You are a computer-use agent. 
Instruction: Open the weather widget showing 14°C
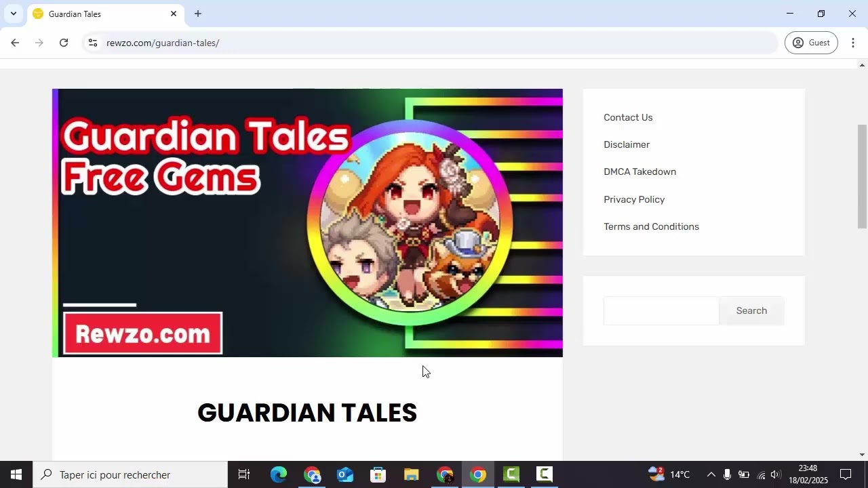pyautogui.click(x=669, y=474)
